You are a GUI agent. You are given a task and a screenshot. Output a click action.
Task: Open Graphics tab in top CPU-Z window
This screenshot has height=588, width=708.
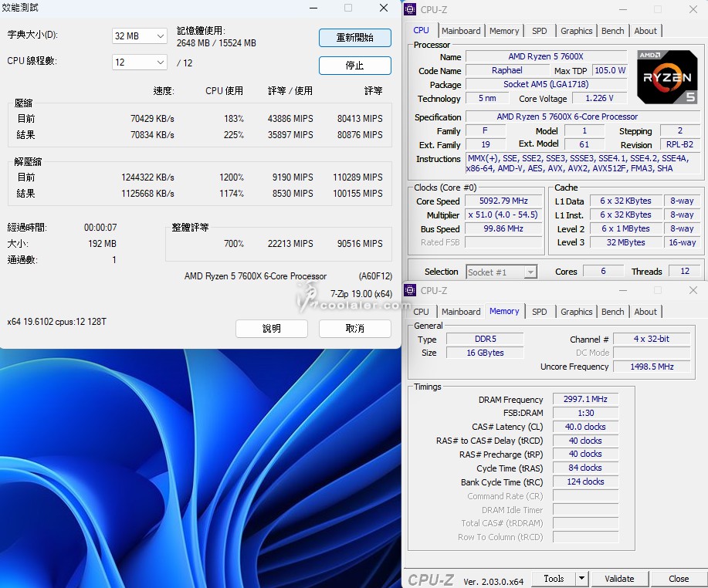click(x=576, y=31)
